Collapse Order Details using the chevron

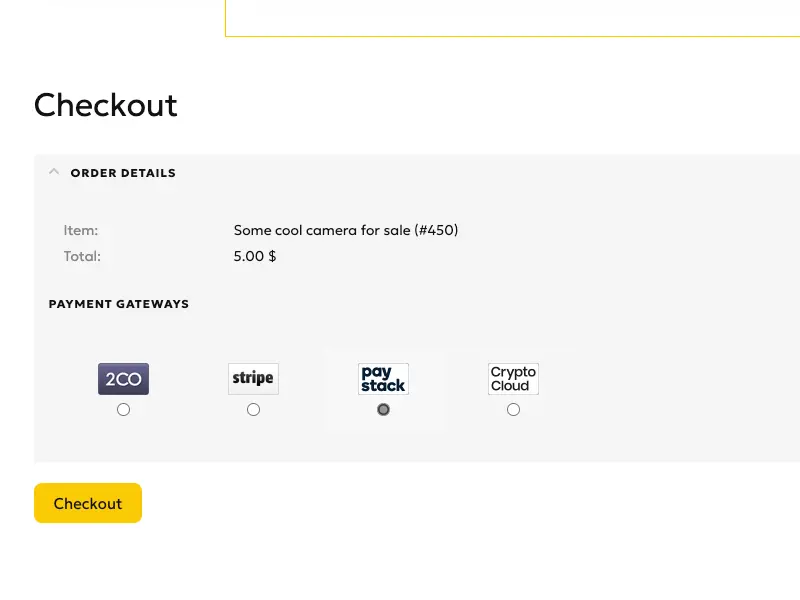pyautogui.click(x=54, y=172)
